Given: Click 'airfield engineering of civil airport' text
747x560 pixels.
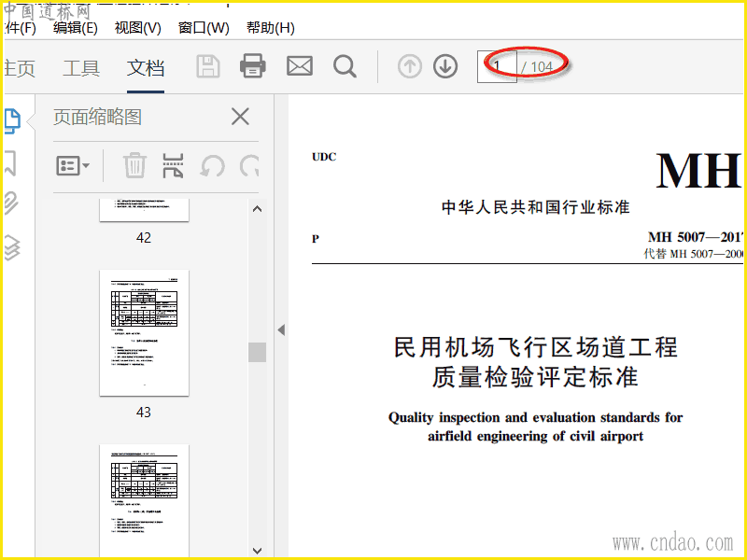Looking at the screenshot, I should click(x=535, y=436).
